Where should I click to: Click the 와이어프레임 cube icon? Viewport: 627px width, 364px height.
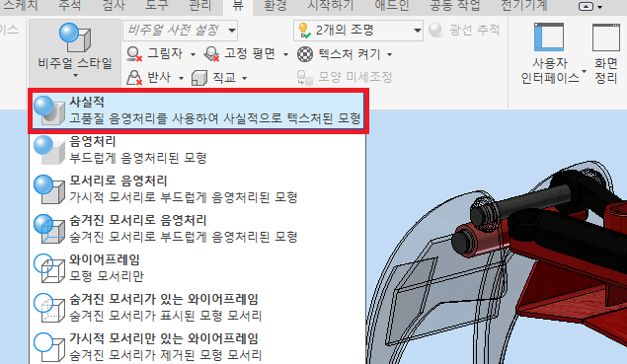[x=49, y=268]
